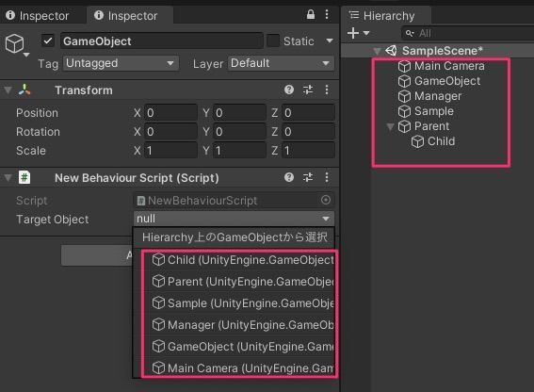Edit the GameObject name field
The height and width of the screenshot is (392, 534).
click(162, 41)
